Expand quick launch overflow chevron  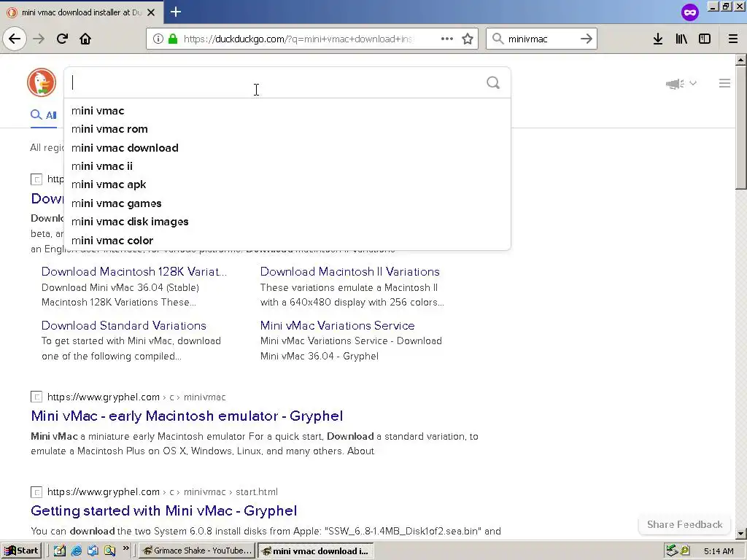click(x=125, y=548)
